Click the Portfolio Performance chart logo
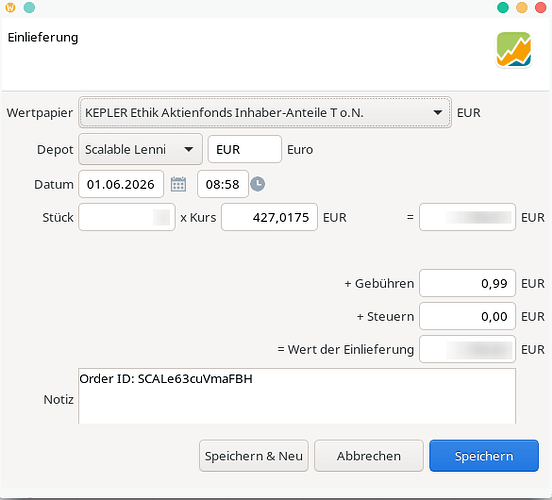The height and width of the screenshot is (500, 552). click(514, 49)
